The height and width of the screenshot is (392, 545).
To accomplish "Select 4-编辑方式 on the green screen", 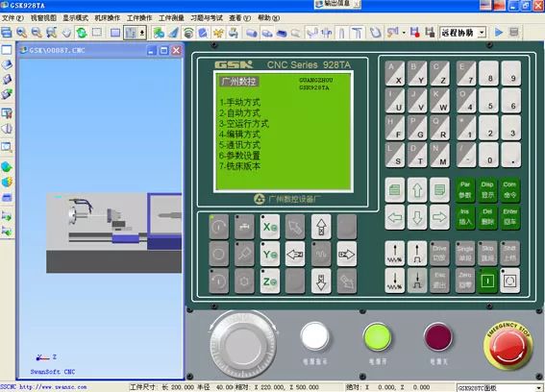I will (240, 135).
